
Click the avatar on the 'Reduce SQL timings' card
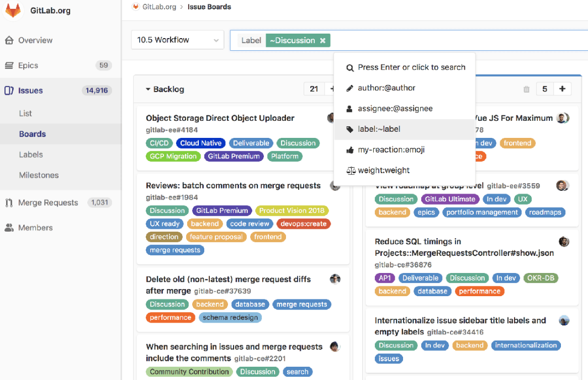coord(564,242)
